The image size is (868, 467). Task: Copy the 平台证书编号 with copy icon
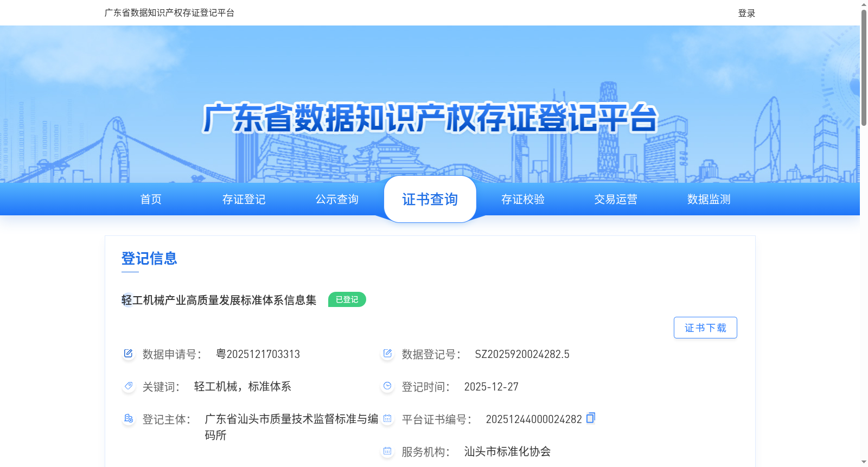(x=591, y=418)
